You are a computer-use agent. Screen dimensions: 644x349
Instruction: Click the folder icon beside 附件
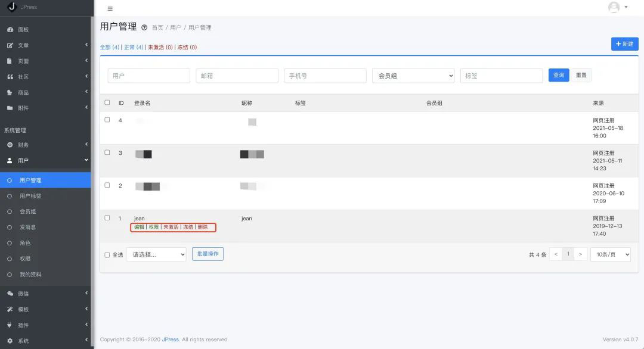pyautogui.click(x=10, y=108)
